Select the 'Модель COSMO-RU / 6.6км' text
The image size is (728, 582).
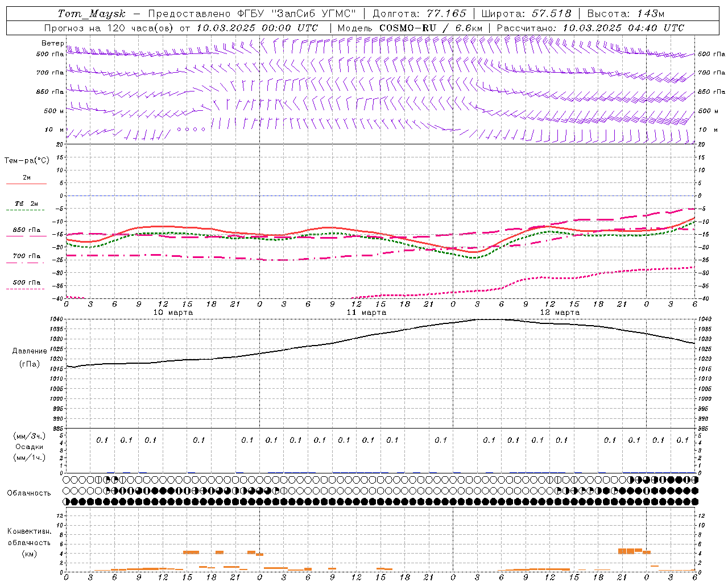tap(409, 28)
